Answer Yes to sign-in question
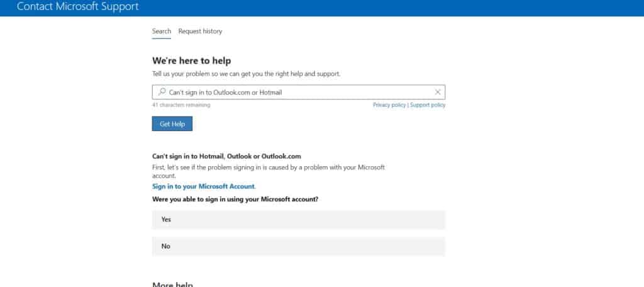Screen dimensions: 644x287 pos(299,220)
